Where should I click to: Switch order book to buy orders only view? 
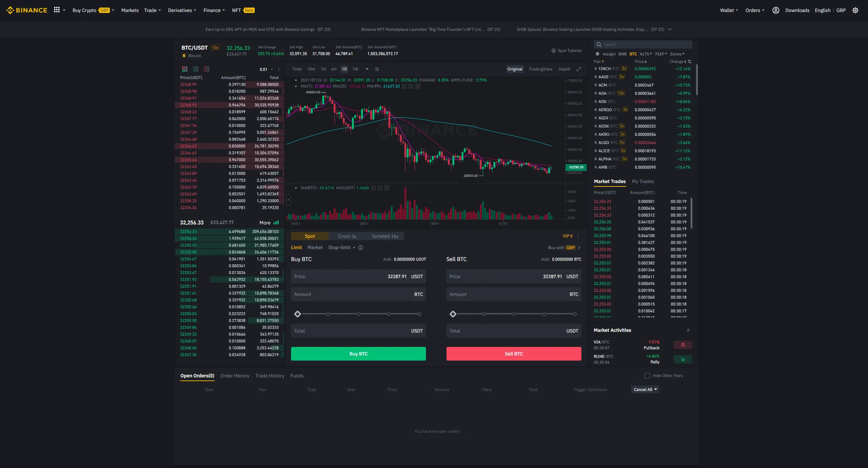[196, 69]
